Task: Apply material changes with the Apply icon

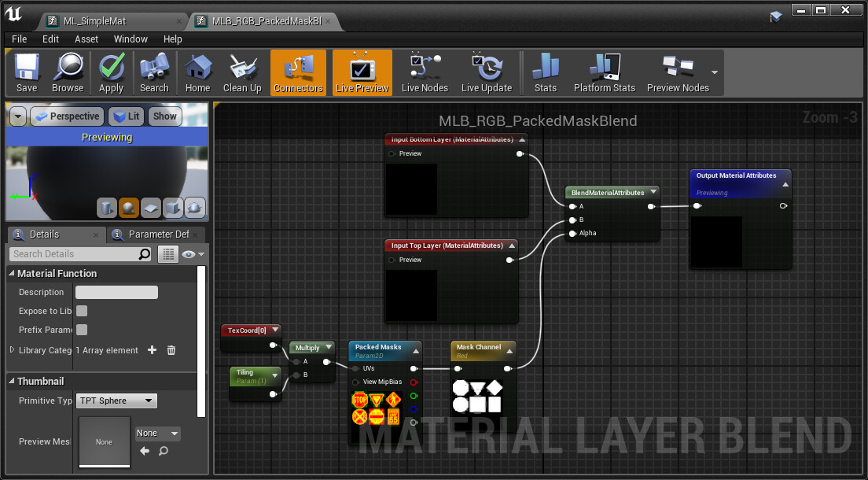Action: 111,72
